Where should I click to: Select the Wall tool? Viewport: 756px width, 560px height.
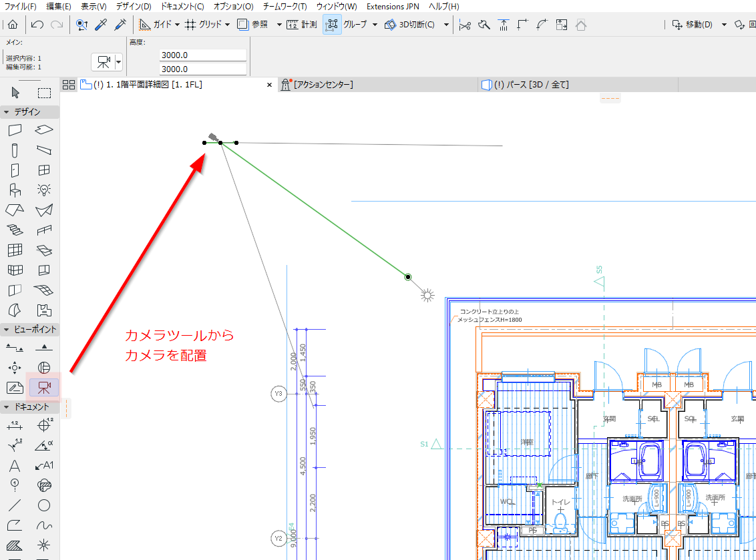(15, 130)
